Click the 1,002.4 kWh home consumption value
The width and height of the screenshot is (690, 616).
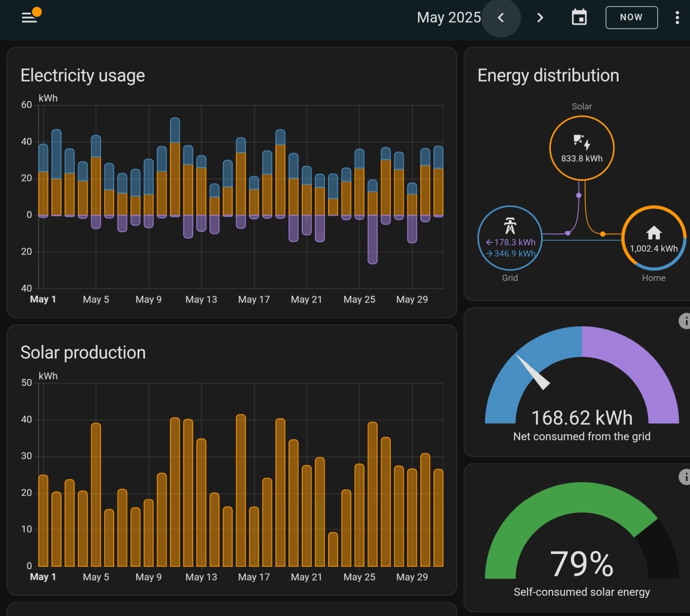tap(654, 249)
